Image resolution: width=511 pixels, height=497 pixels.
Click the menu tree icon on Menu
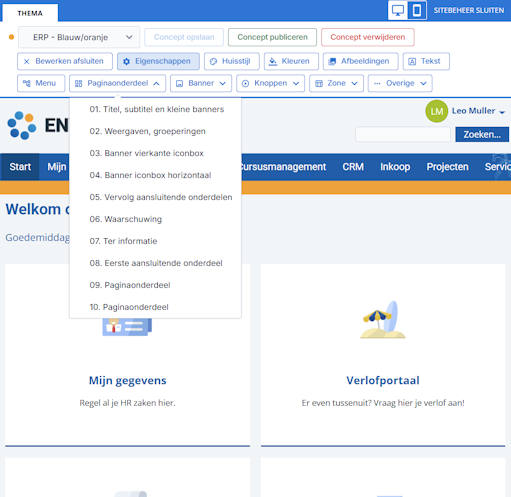(27, 83)
